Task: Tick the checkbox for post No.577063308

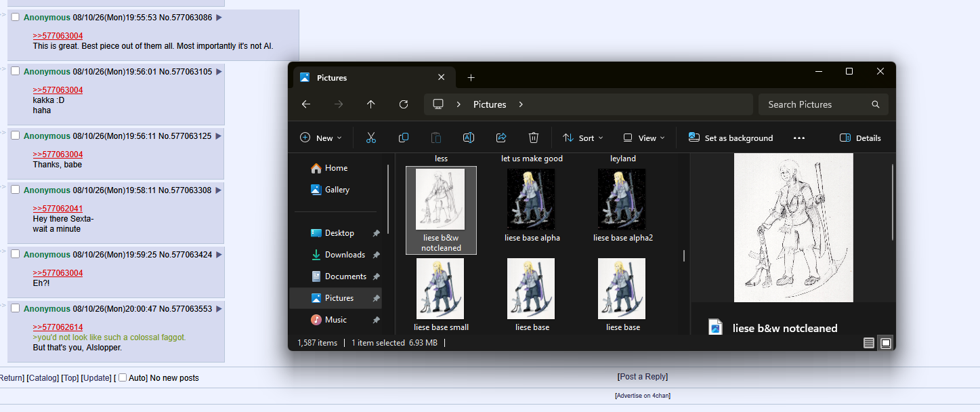Action: (x=16, y=190)
